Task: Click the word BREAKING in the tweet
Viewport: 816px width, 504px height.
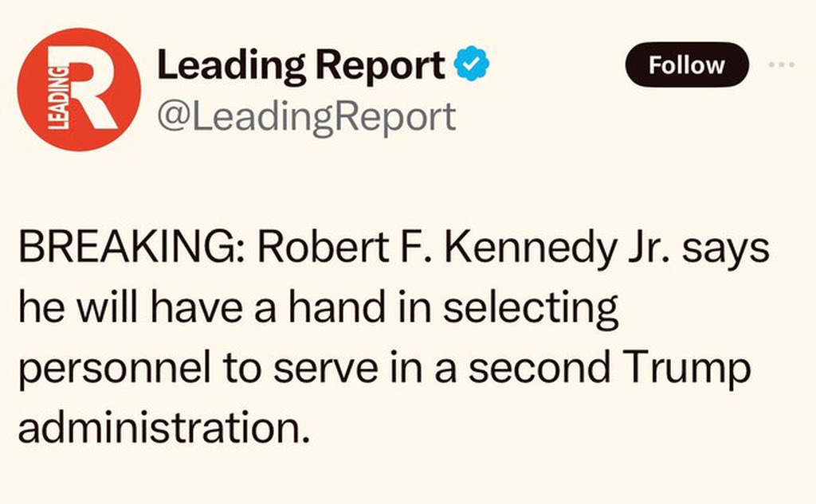Action: tap(127, 247)
